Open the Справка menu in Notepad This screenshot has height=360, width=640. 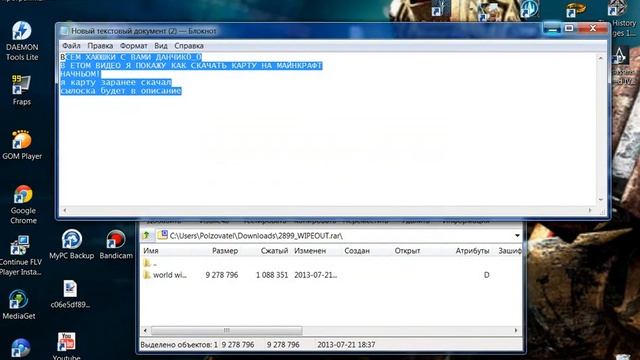(x=189, y=46)
